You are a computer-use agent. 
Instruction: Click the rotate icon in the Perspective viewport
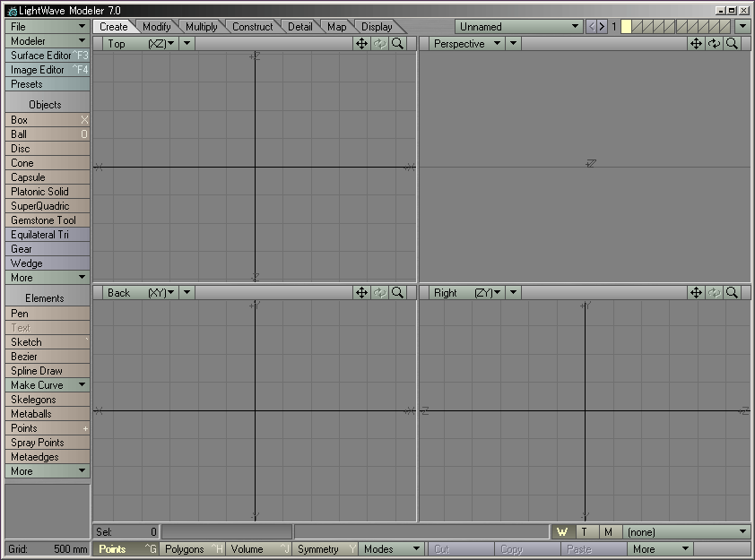[714, 42]
